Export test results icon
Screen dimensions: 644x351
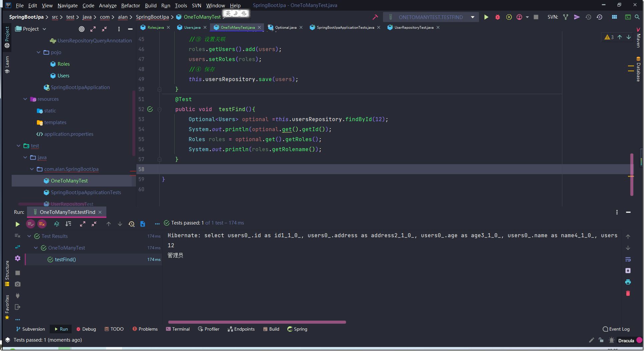click(x=143, y=224)
